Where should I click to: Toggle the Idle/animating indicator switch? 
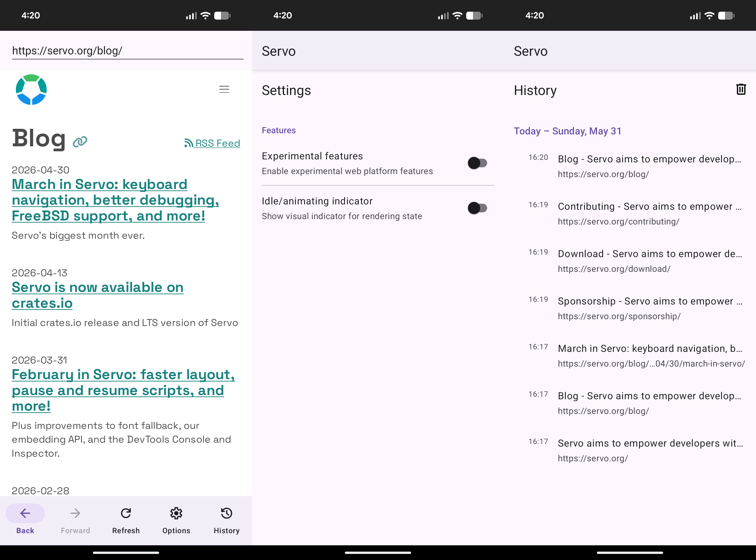point(477,208)
